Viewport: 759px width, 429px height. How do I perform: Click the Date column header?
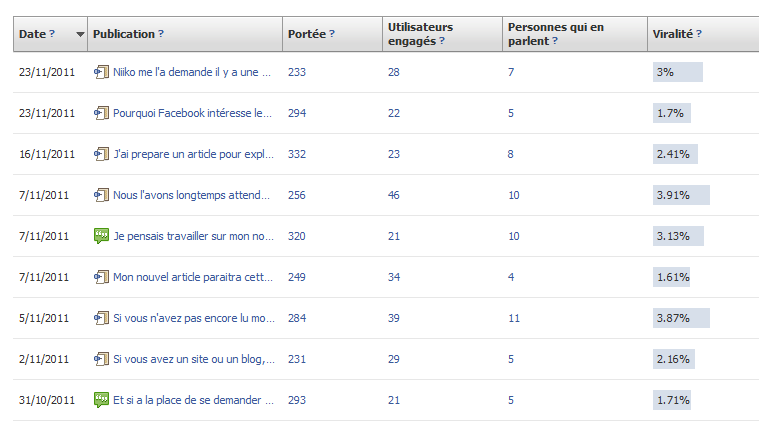[x=33, y=34]
